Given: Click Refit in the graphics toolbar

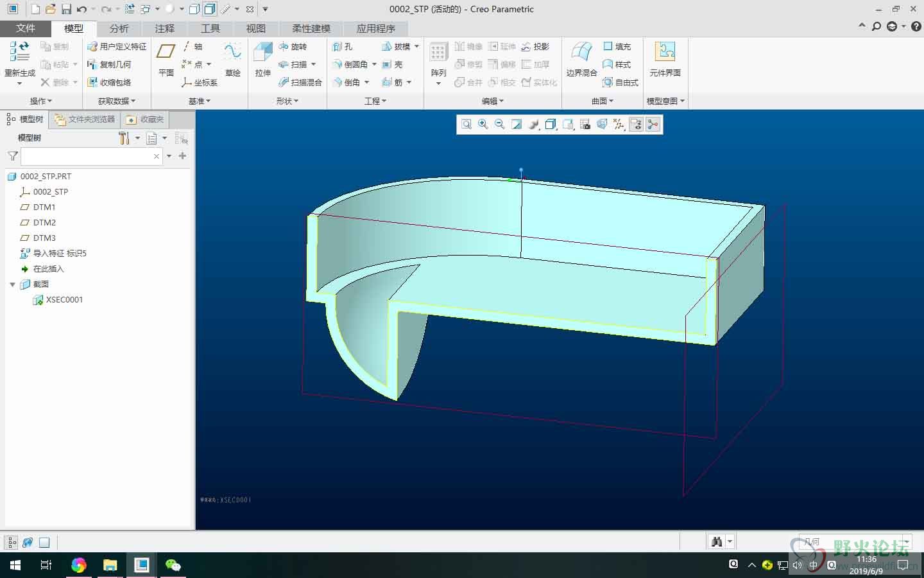Looking at the screenshot, I should pyautogui.click(x=466, y=125).
